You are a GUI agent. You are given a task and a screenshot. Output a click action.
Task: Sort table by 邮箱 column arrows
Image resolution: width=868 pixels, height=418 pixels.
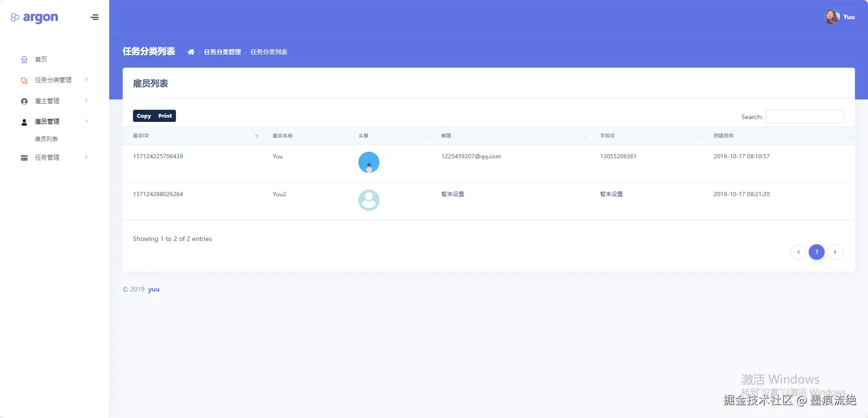[584, 136]
